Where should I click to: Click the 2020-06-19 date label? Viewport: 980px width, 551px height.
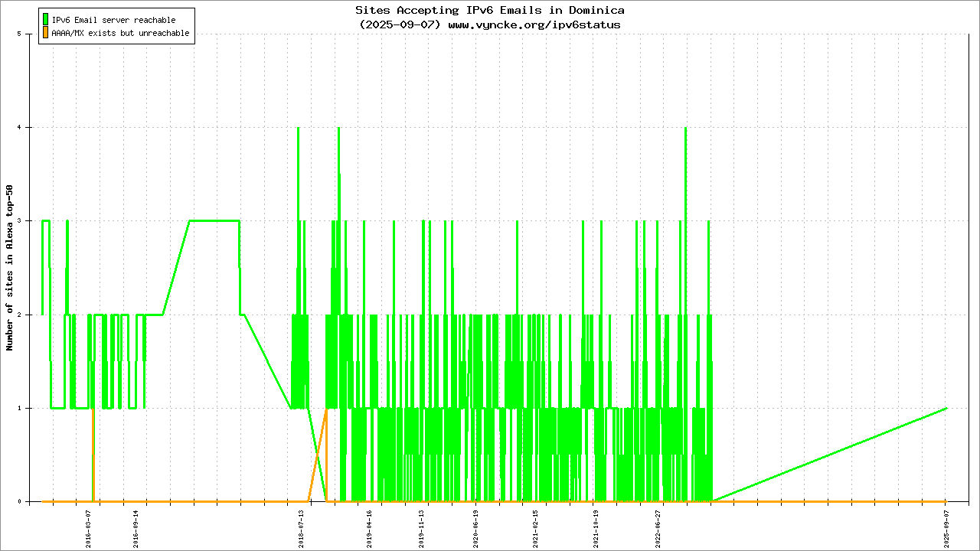[x=475, y=529]
